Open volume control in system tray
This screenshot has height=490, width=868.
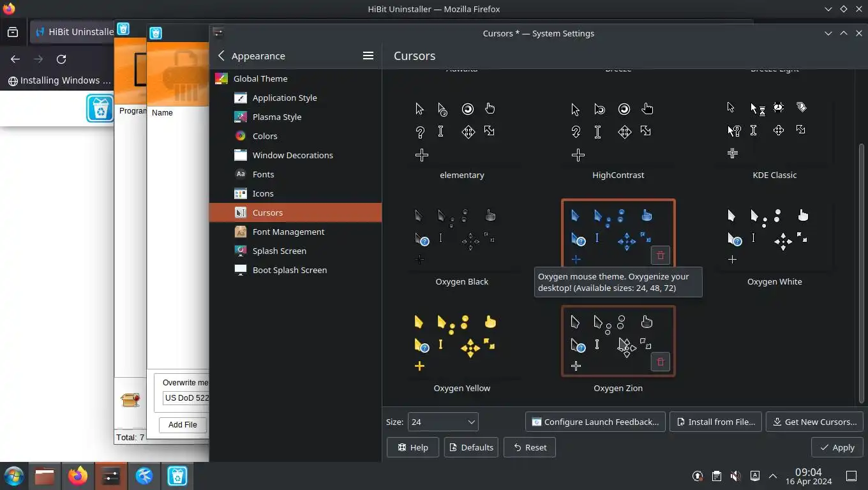[735, 476]
